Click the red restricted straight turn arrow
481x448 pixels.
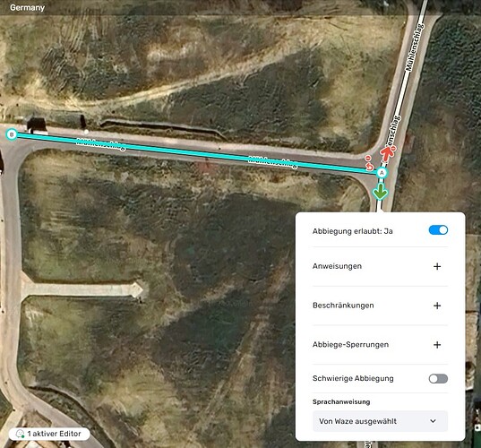point(388,153)
